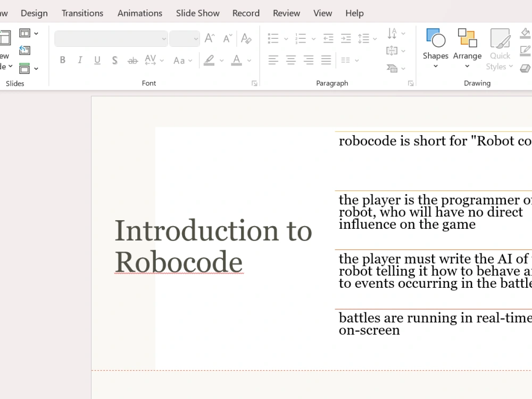Open the Animations tab

(x=140, y=13)
